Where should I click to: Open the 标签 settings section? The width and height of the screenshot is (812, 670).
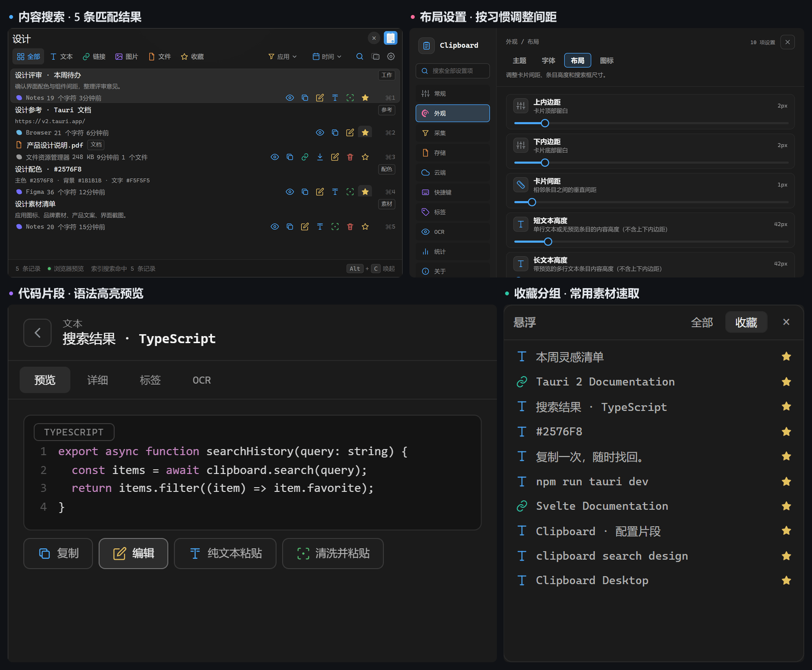452,212
